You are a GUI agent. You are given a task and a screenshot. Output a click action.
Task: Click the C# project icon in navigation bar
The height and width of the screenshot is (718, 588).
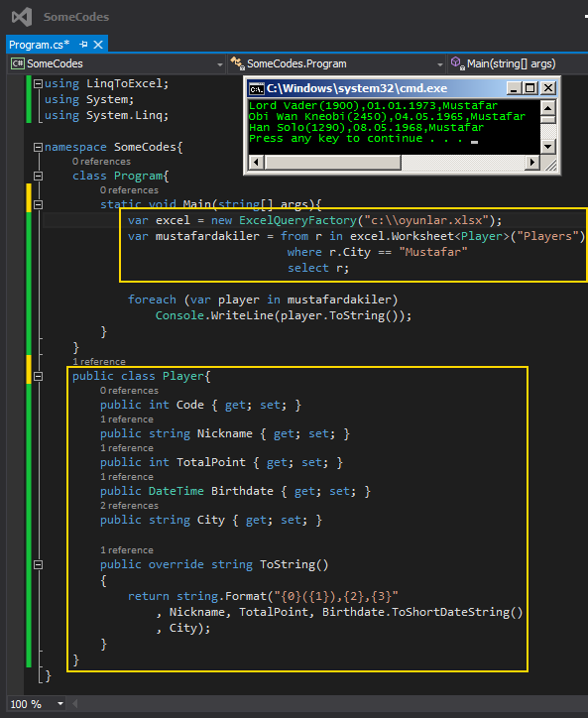18,63
